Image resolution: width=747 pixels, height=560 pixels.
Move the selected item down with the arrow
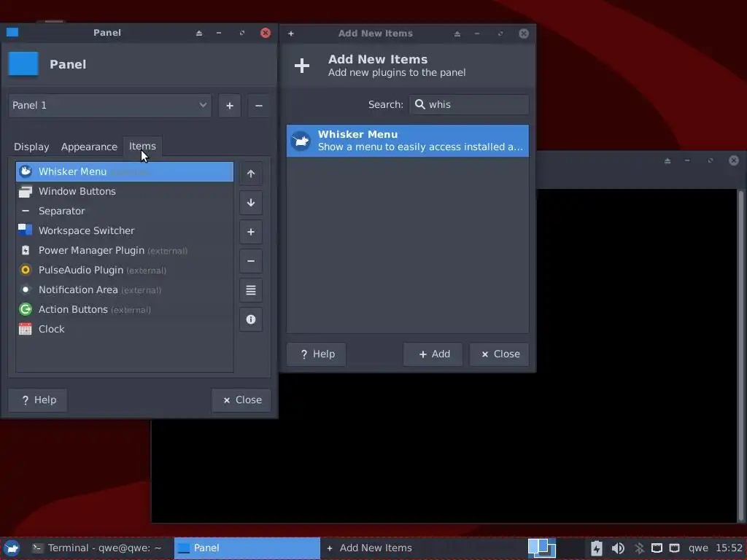(x=251, y=203)
